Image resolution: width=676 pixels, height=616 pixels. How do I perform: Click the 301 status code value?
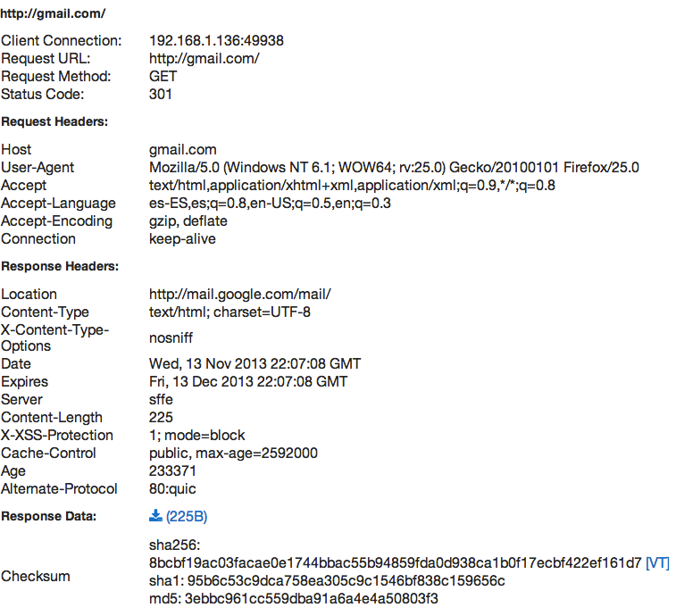(161, 95)
